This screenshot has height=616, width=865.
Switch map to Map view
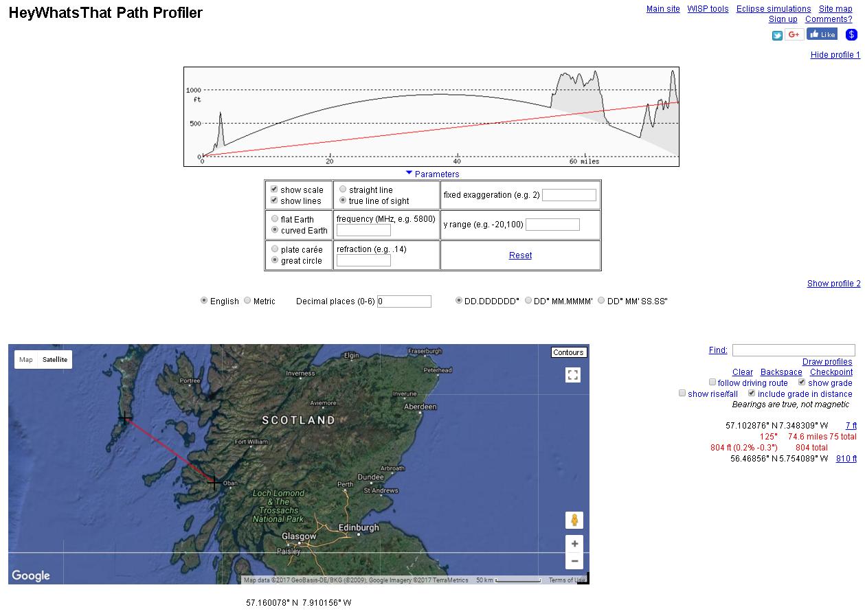pyautogui.click(x=26, y=360)
